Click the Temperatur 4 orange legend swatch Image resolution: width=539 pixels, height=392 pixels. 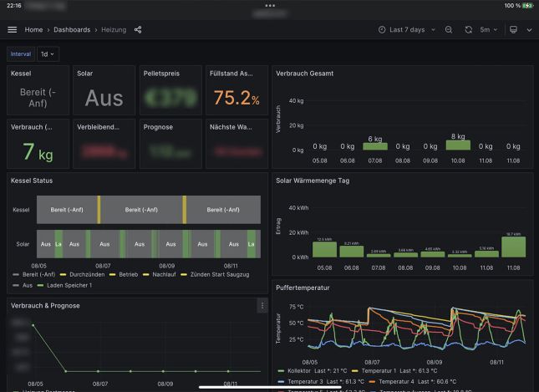pyautogui.click(x=372, y=382)
